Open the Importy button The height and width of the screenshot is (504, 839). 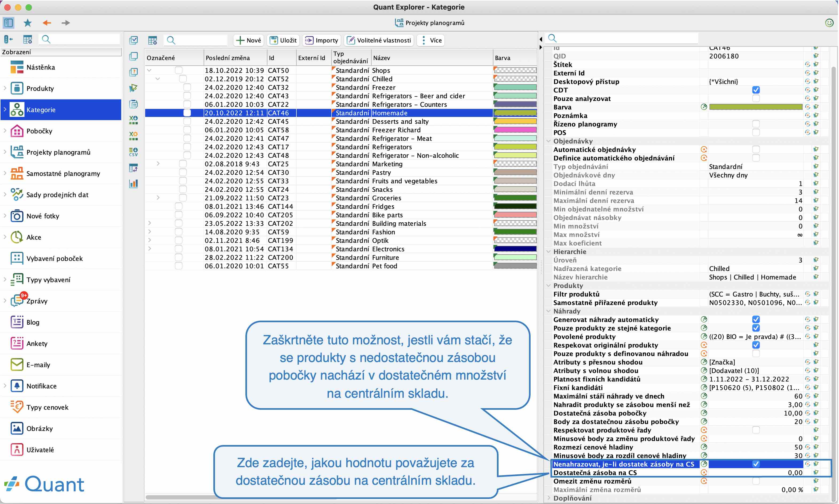point(322,40)
